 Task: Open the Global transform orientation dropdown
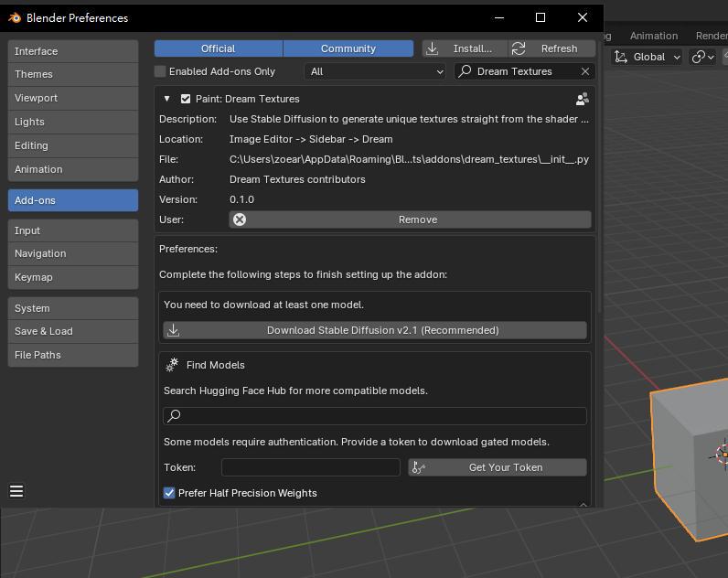pos(648,57)
